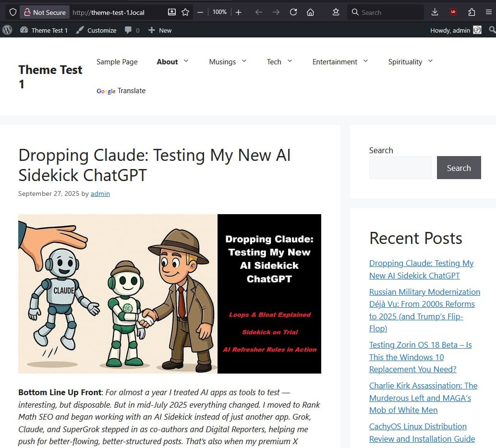Expand the Musings dropdown menu
The width and height of the screenshot is (496, 448).
click(x=244, y=61)
